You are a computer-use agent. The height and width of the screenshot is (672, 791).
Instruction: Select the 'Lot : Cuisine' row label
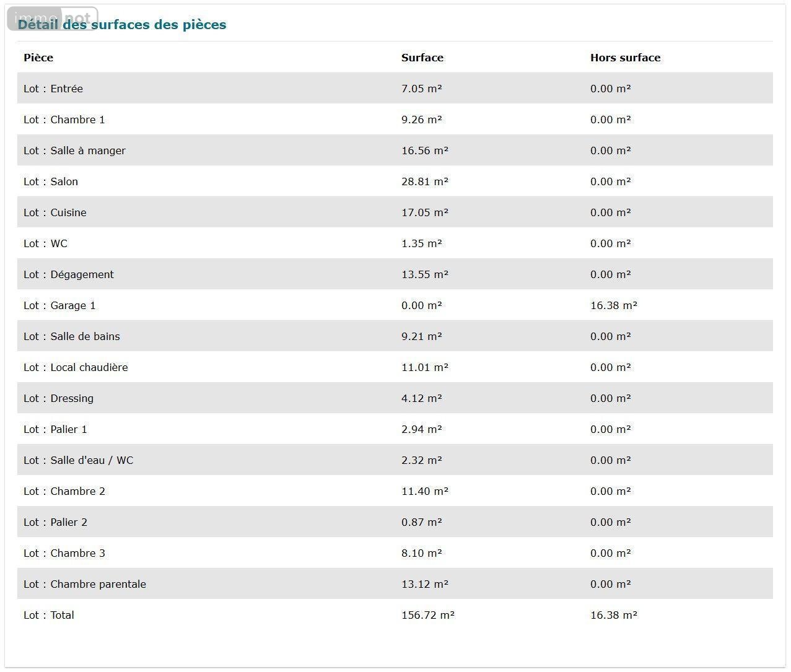[x=55, y=212]
